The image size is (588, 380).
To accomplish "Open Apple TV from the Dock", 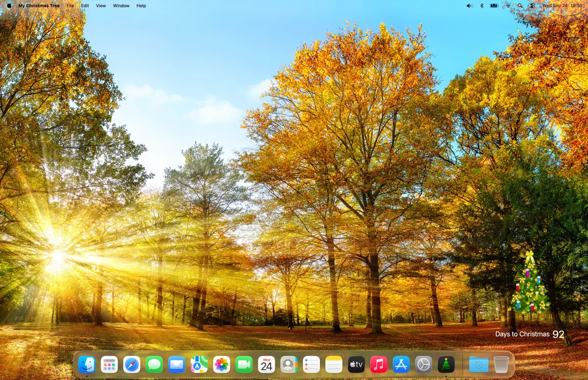I will [x=356, y=364].
